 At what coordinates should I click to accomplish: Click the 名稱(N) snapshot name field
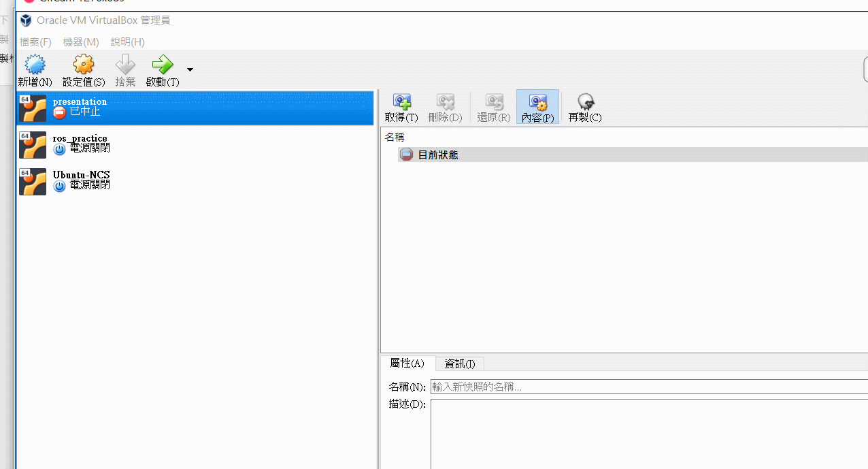649,387
